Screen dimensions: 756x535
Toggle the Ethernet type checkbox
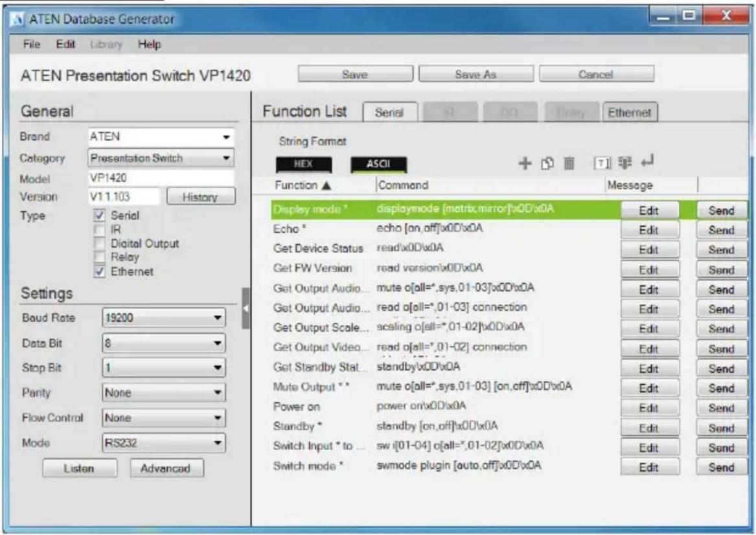coord(99,271)
